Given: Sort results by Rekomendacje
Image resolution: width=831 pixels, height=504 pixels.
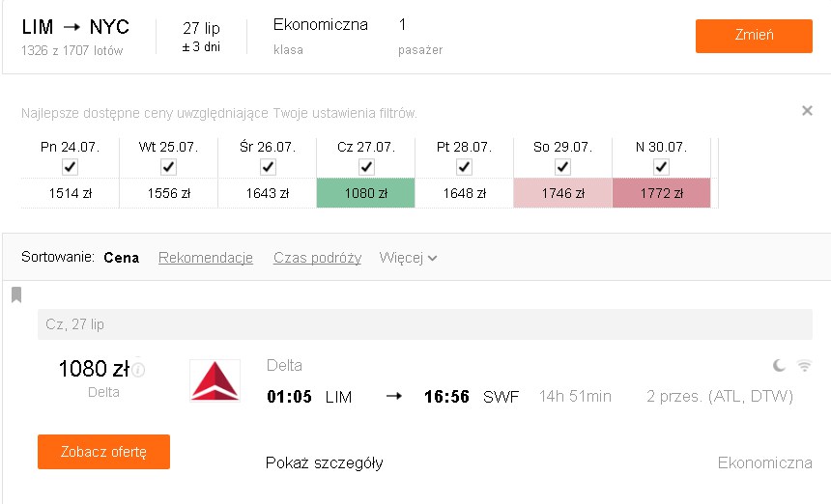Looking at the screenshot, I should pyautogui.click(x=206, y=258).
